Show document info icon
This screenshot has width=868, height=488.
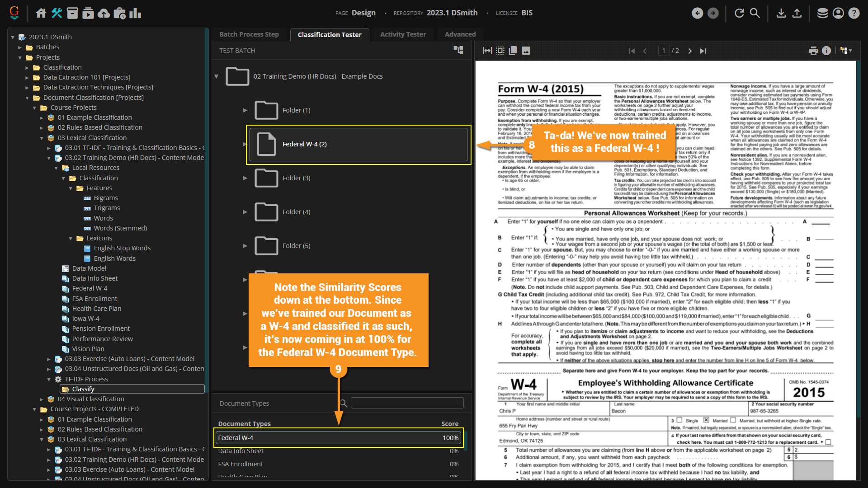coord(826,51)
